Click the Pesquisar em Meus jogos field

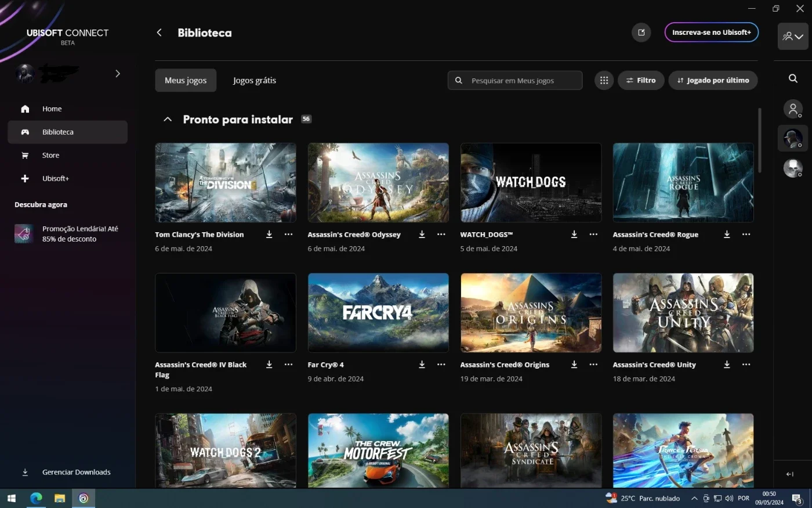(x=515, y=81)
